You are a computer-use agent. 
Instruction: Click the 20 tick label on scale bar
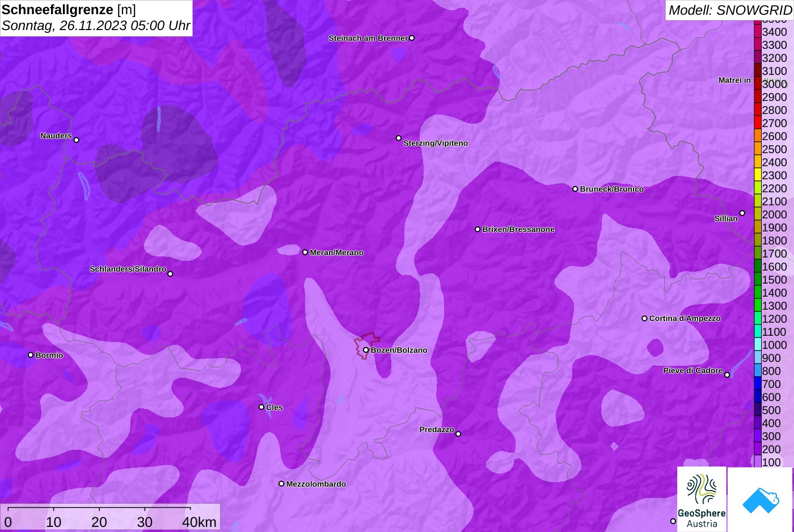(x=99, y=522)
